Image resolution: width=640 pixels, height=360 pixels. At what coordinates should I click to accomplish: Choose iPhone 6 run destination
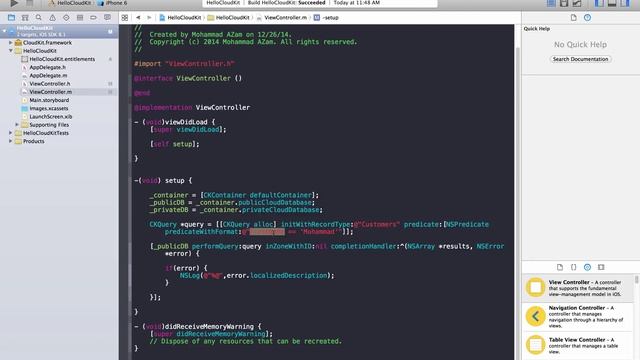[112, 3]
